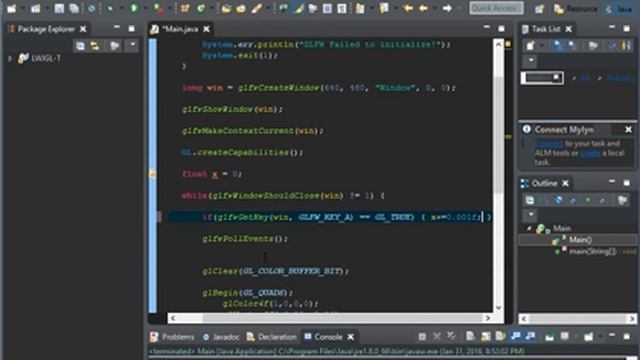The image size is (640, 360).
Task: Collapse All in Package Explorer
Action: click(x=80, y=46)
